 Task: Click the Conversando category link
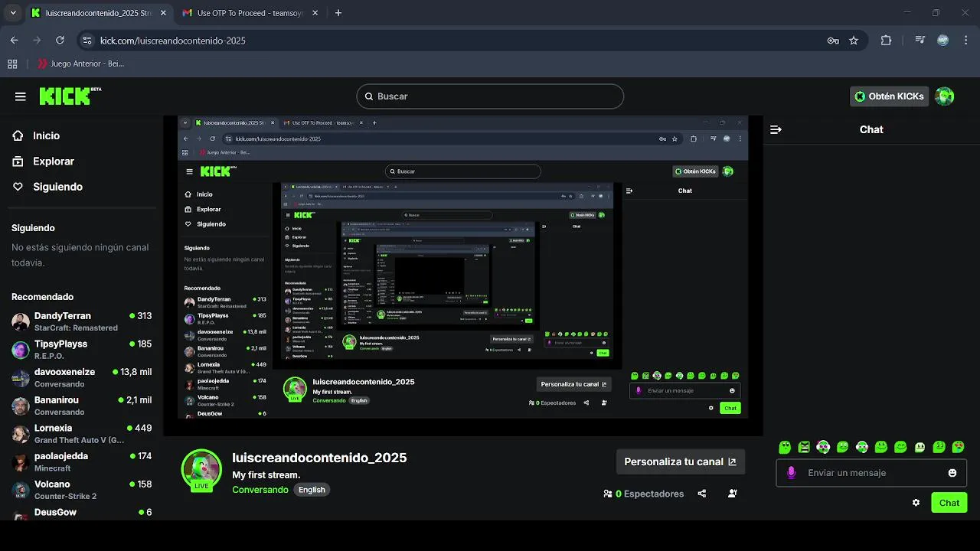tap(260, 490)
